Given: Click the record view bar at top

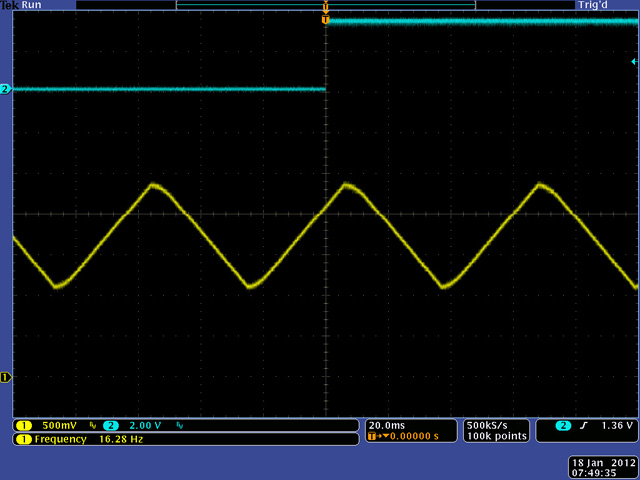Looking at the screenshot, I should coord(325,5).
